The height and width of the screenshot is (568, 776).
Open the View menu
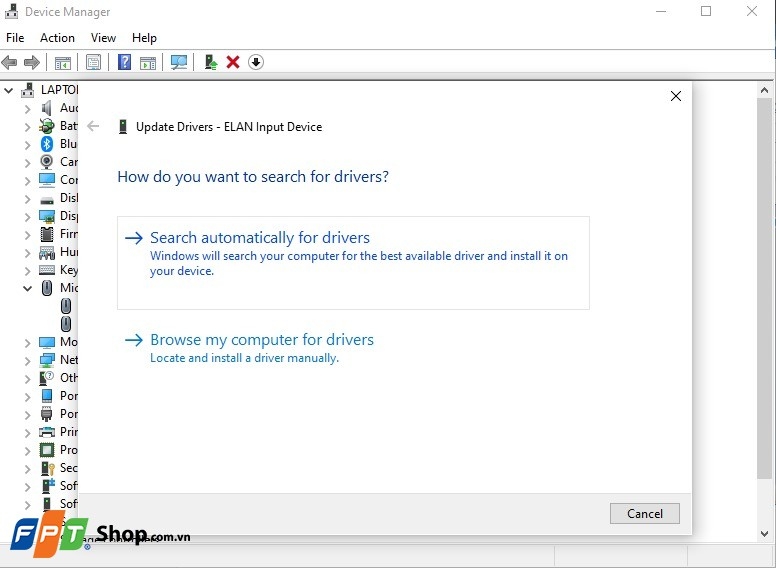[103, 38]
